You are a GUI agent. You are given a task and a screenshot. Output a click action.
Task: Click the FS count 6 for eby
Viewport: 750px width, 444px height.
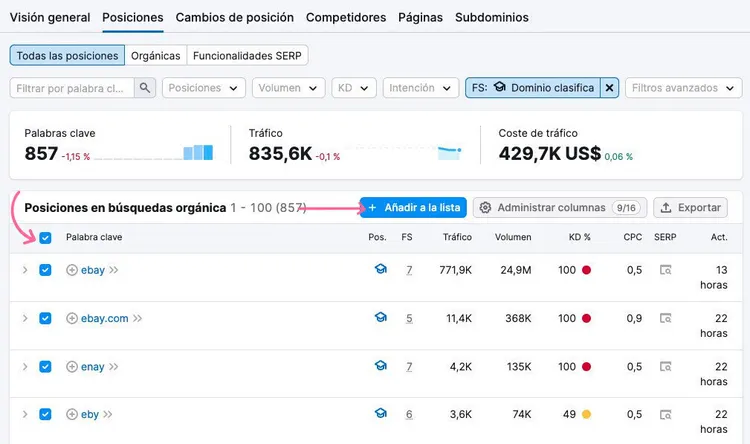point(409,414)
